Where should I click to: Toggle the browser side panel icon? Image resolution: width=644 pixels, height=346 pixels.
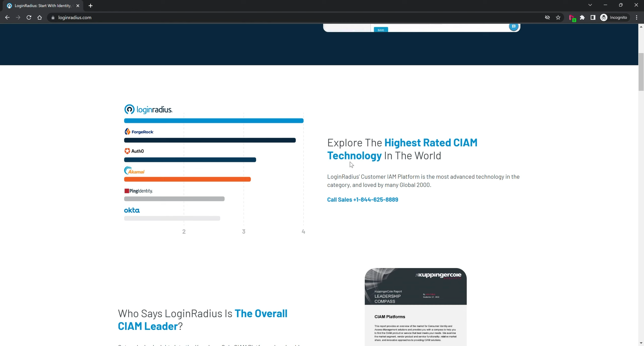pos(593,17)
